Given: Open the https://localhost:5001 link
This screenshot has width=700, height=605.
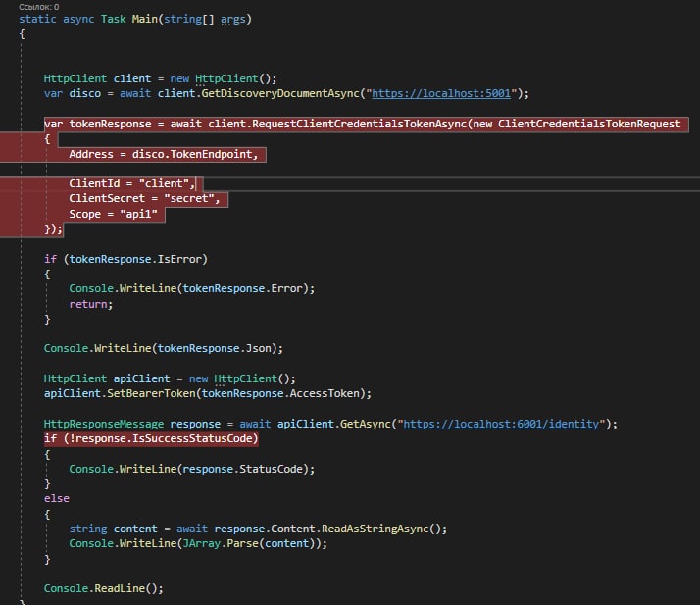Looking at the screenshot, I should pos(441,93).
